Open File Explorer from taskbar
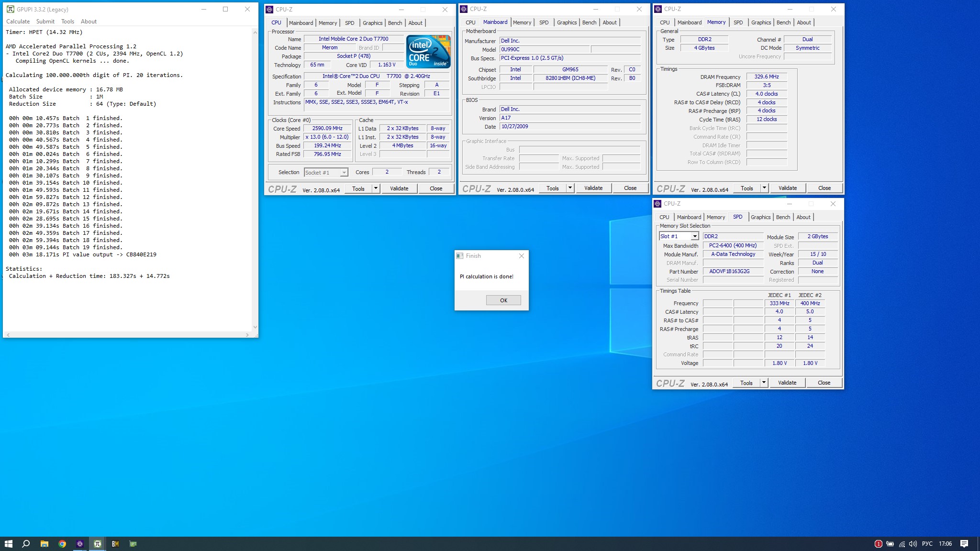Screen dimensions: 980x551 (x=44, y=544)
